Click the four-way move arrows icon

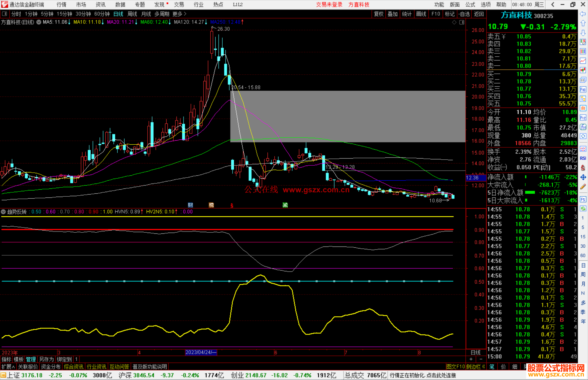pyautogui.click(x=583, y=177)
